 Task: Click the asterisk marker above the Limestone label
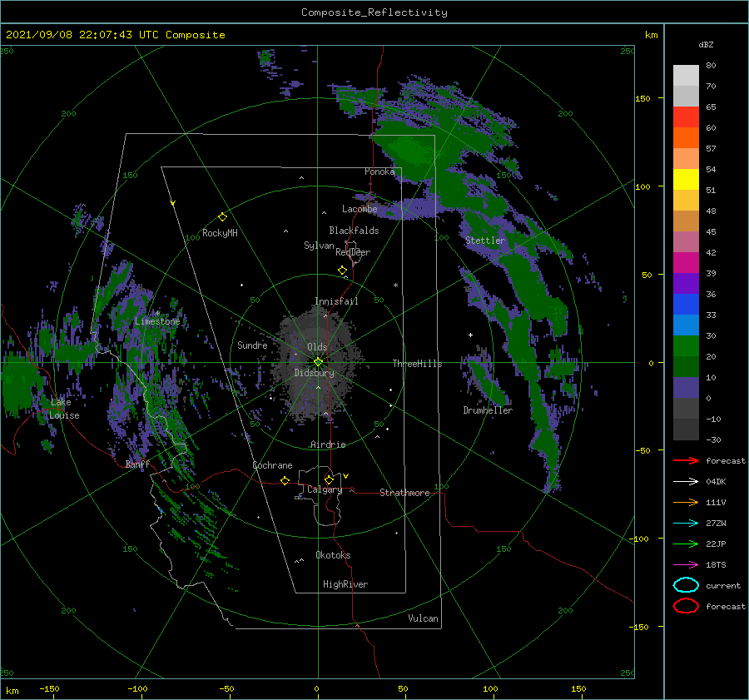[157, 314]
